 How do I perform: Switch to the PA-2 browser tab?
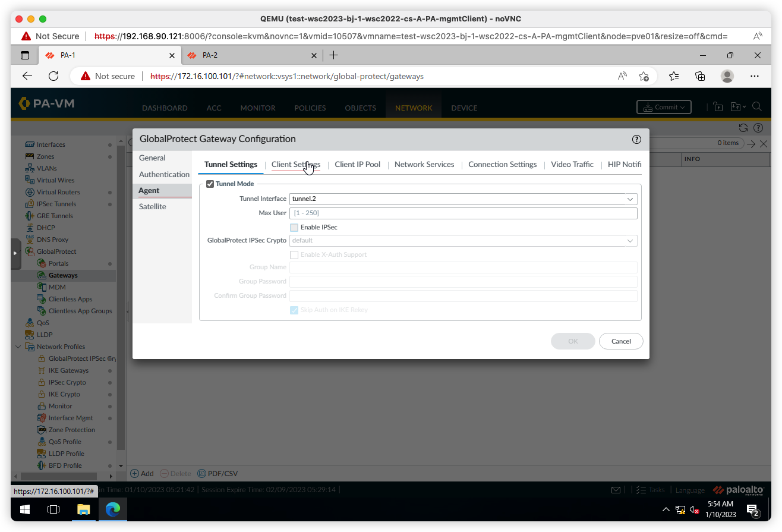(252, 55)
